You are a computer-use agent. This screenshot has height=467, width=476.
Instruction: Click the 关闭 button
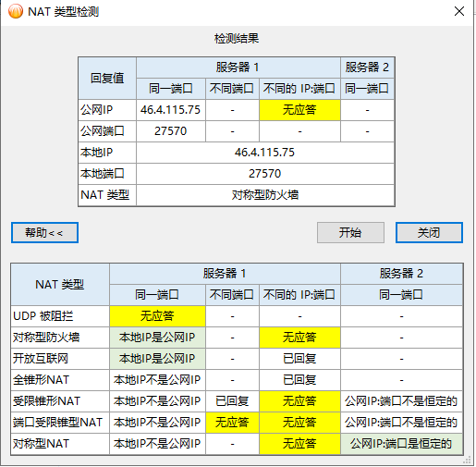[x=429, y=232]
